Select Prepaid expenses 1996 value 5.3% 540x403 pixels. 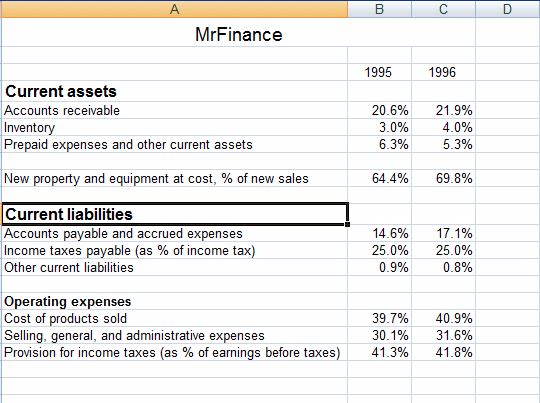[444, 144]
